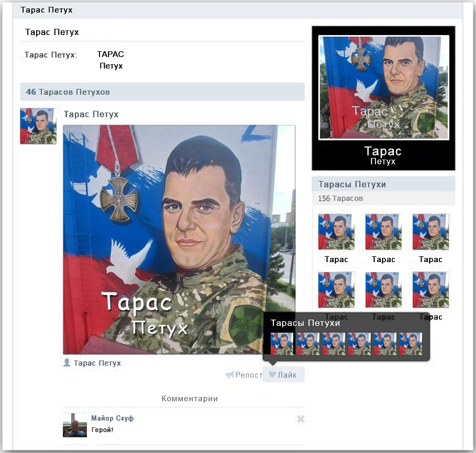
Task: Click the Герой! comment text
Action: tap(102, 429)
